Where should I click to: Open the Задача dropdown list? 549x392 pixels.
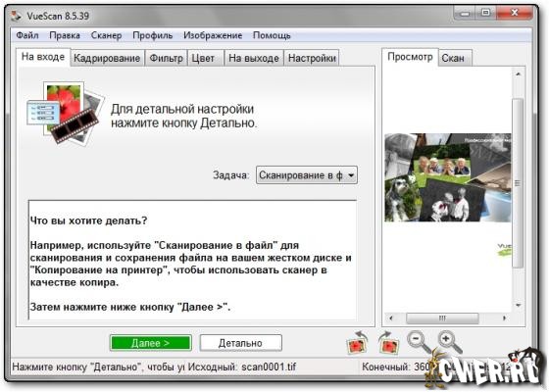307,175
